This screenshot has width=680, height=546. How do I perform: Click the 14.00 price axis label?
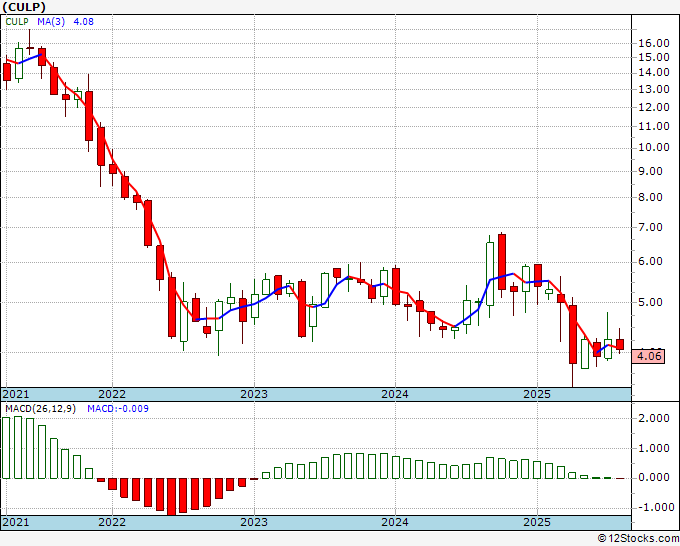[x=654, y=72]
